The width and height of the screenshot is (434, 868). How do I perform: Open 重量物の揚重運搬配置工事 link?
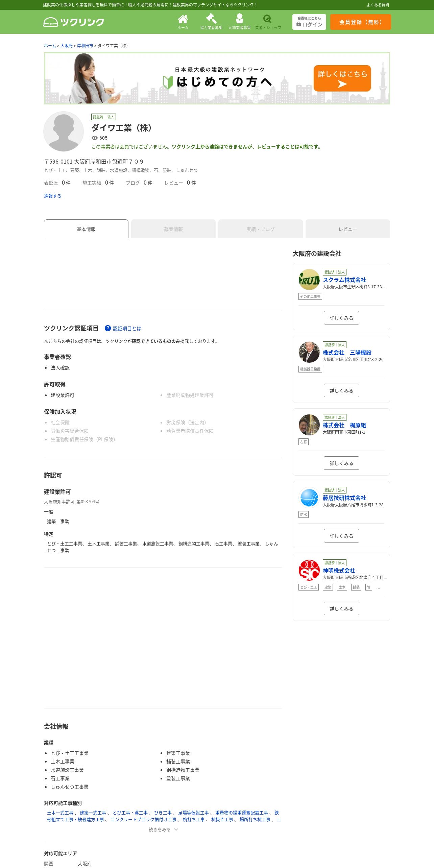pyautogui.click(x=242, y=813)
